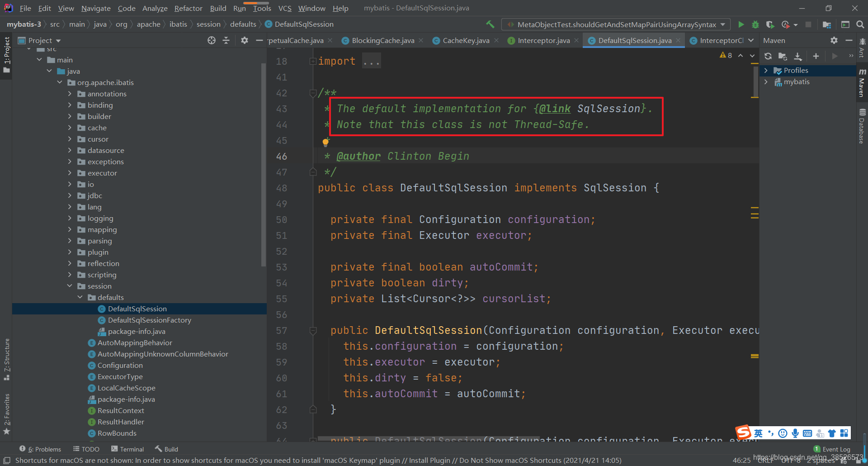Open Project panel settings gear
This screenshot has width=868, height=466.
tap(245, 40)
